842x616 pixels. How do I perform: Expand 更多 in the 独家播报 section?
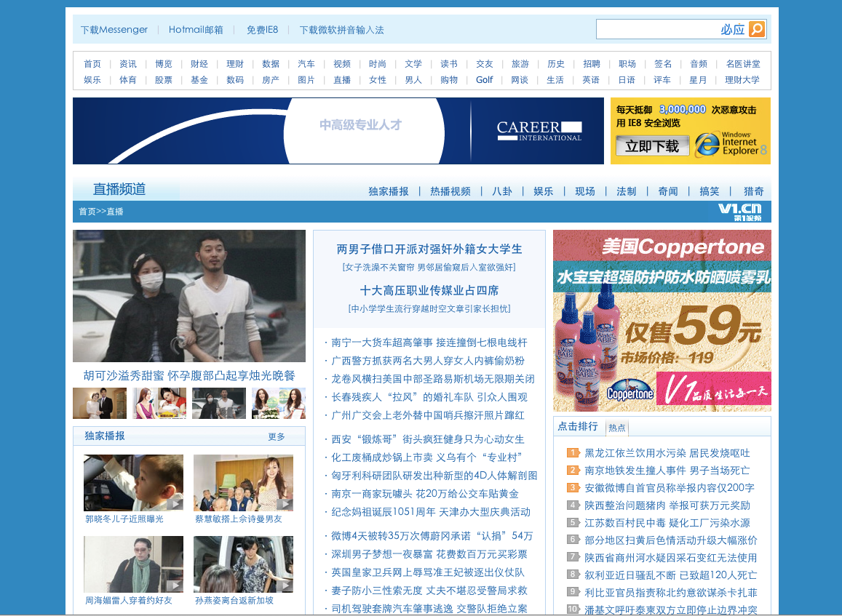click(277, 436)
